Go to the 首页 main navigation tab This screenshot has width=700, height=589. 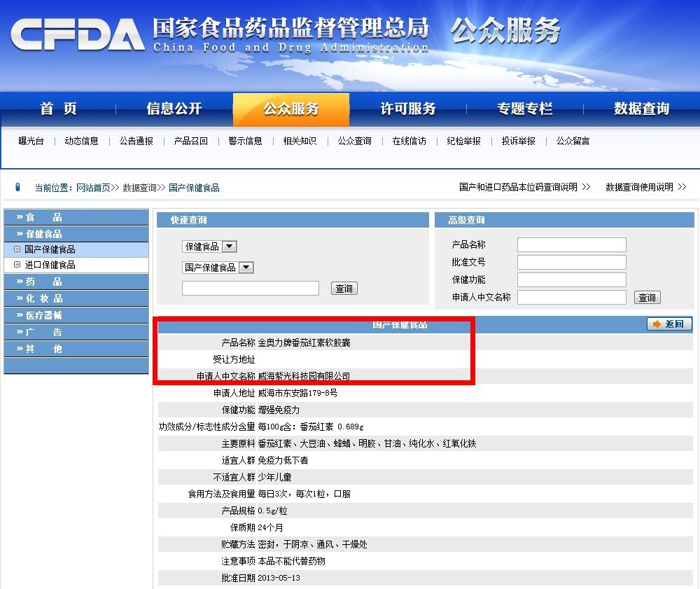tap(59, 109)
